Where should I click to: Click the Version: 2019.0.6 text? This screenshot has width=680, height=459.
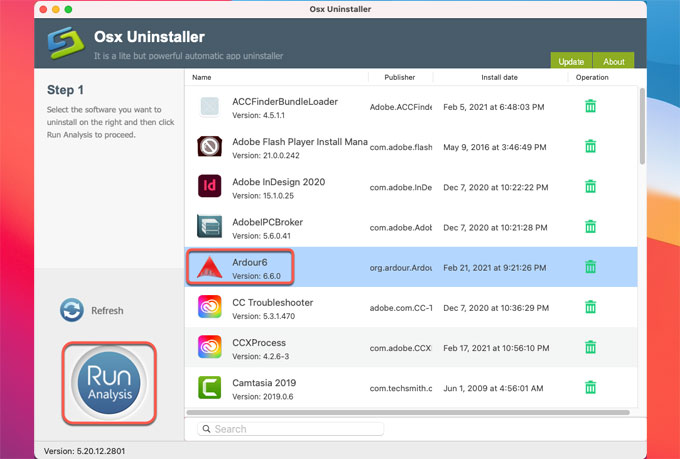pyautogui.click(x=262, y=397)
